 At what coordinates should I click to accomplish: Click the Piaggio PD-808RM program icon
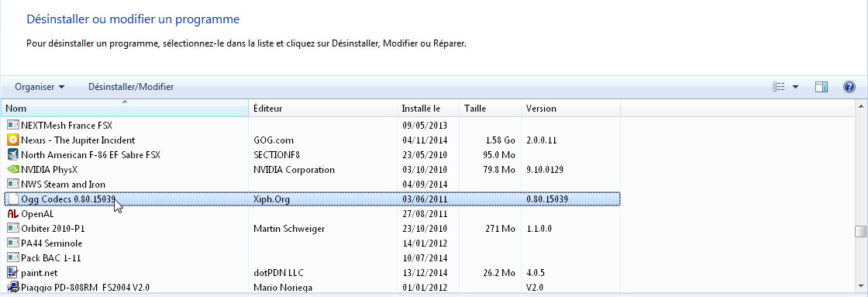click(x=12, y=287)
